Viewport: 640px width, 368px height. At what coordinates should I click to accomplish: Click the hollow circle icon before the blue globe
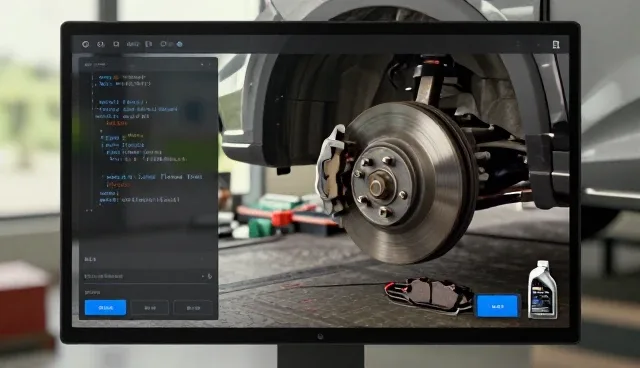(x=163, y=44)
